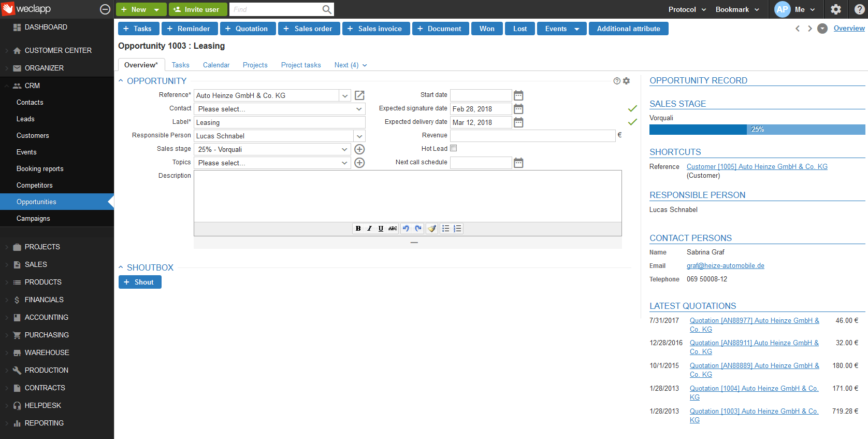This screenshot has width=868, height=439.
Task: Open settings via the gear icon in top bar
Action: coord(836,9)
